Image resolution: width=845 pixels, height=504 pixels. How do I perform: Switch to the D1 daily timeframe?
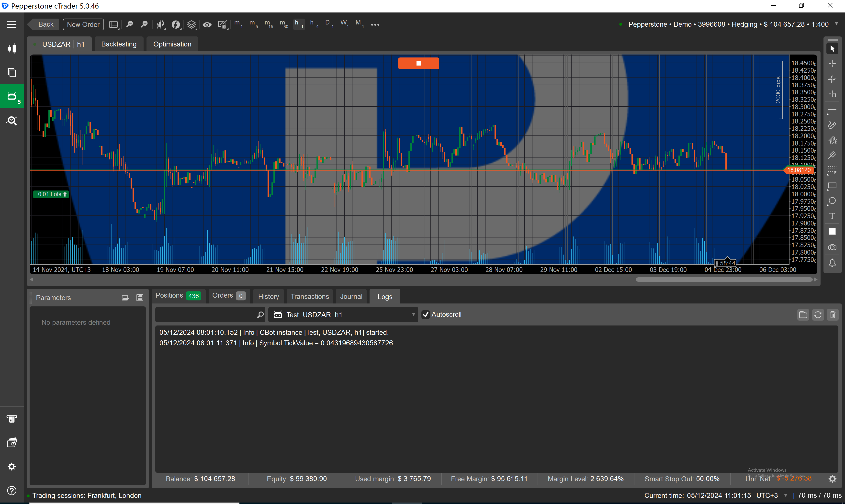pyautogui.click(x=329, y=24)
